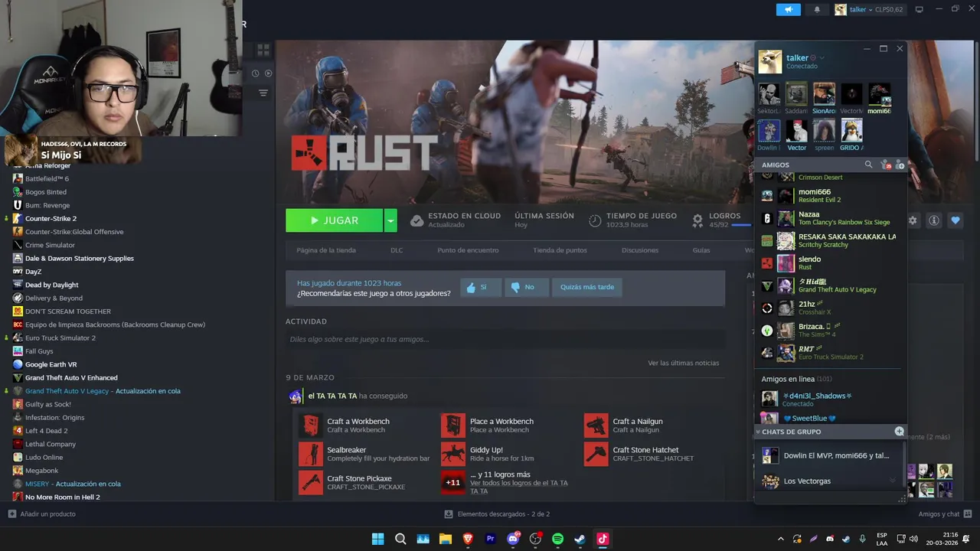Open Brave browser from taskbar

(x=468, y=539)
